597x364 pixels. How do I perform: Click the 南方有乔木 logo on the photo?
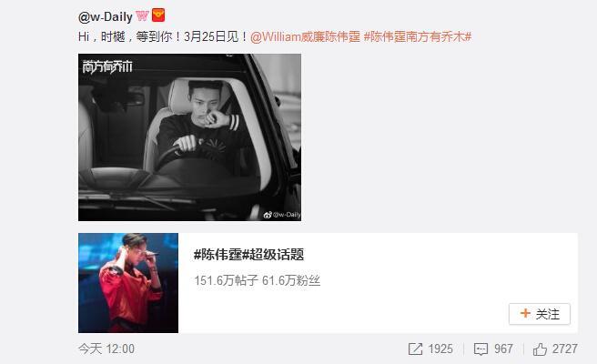pos(107,67)
